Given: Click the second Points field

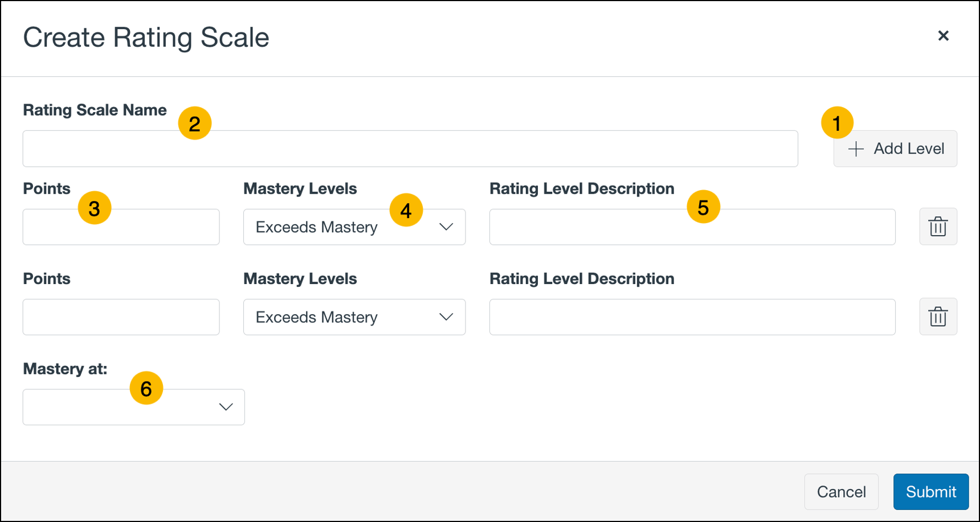Looking at the screenshot, I should 121,317.
